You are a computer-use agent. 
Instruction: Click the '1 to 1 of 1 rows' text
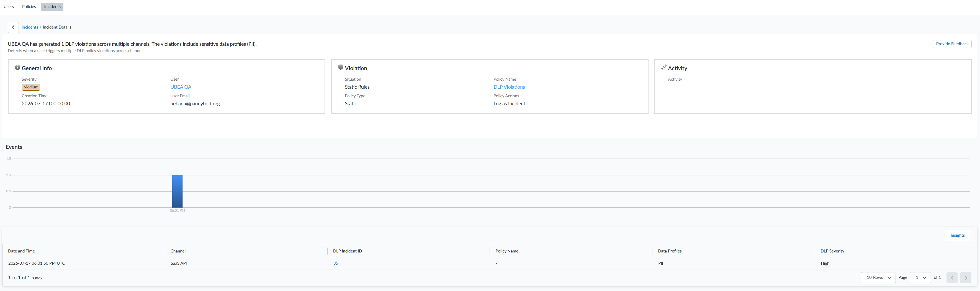(x=25, y=278)
